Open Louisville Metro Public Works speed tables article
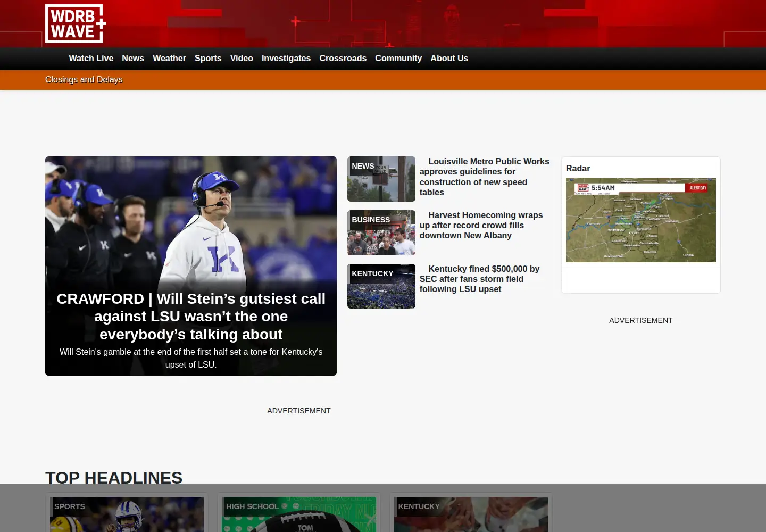The image size is (766, 532). [485, 177]
